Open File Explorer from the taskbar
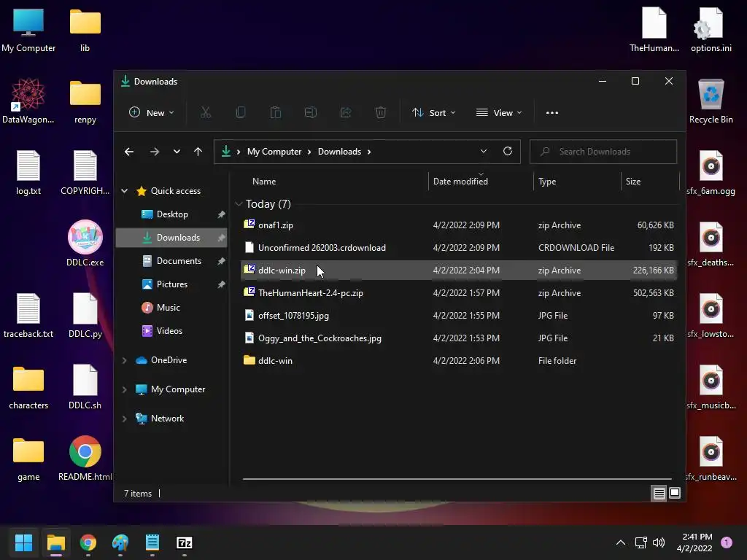This screenshot has height=560, width=747. point(56,542)
